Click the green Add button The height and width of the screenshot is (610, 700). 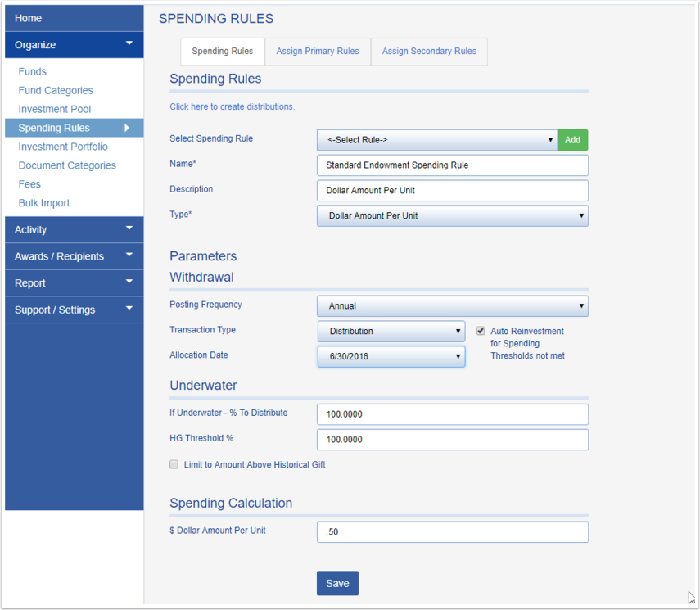(573, 140)
